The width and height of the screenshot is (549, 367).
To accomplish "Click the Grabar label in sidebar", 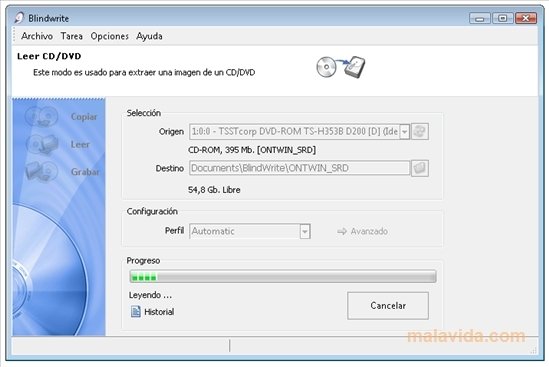I will (85, 172).
